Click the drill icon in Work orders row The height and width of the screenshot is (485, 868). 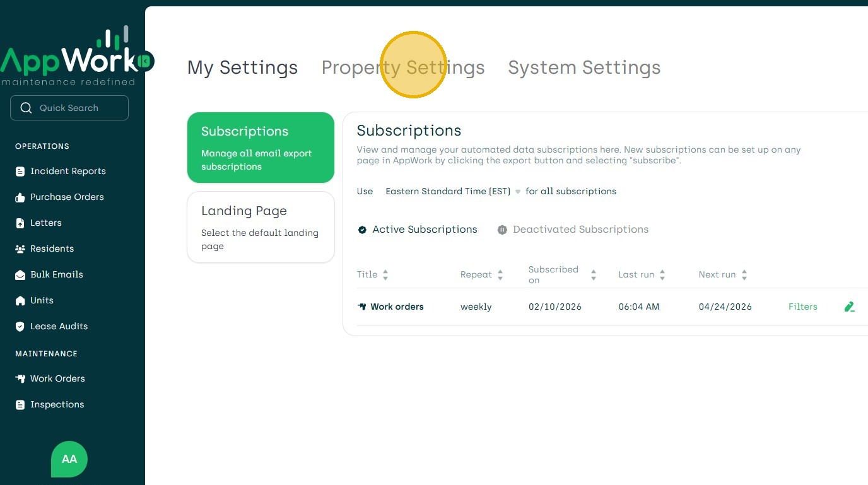(362, 307)
